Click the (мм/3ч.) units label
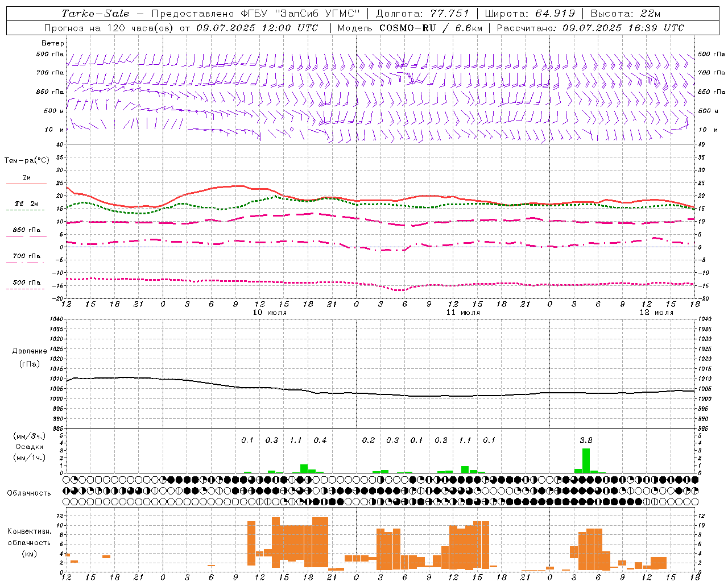 tap(30, 436)
